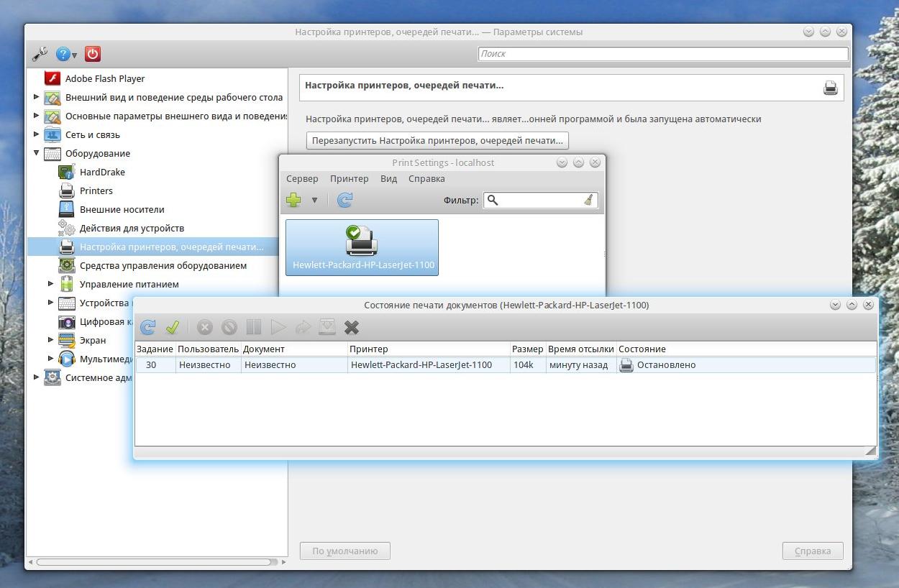Click the play release job icon
Viewport: 899px width, 588px height.
[x=278, y=327]
